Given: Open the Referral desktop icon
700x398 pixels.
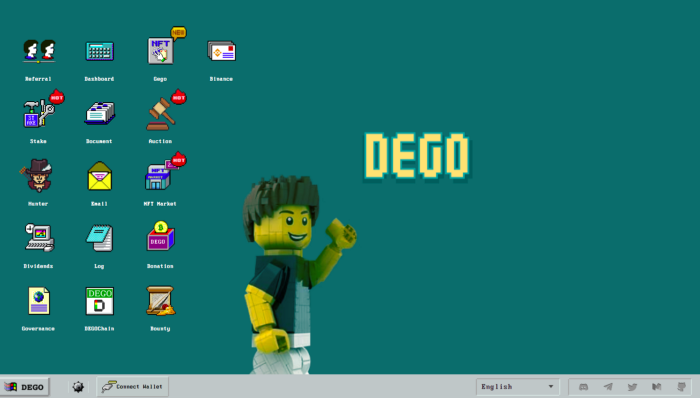Looking at the screenshot, I should 39,51.
